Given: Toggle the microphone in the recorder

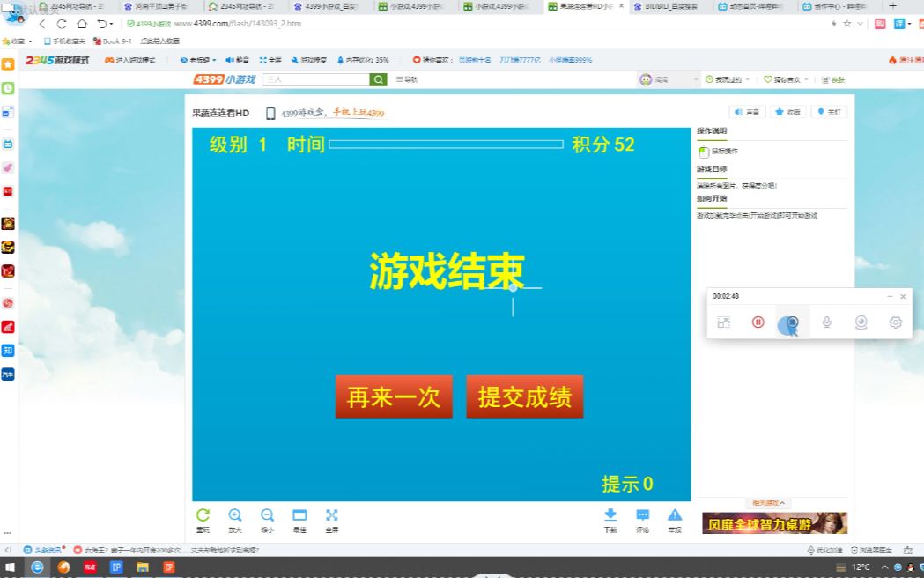Looking at the screenshot, I should point(826,322).
